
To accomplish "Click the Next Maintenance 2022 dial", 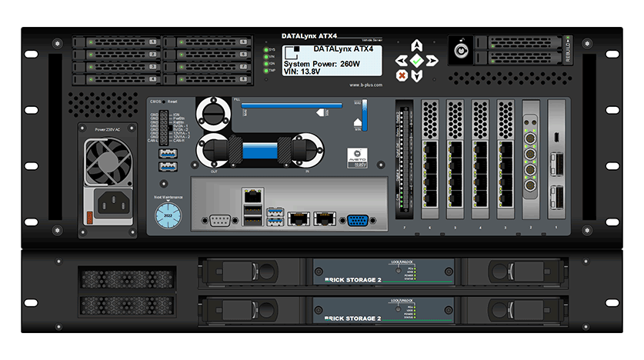I will [x=168, y=215].
